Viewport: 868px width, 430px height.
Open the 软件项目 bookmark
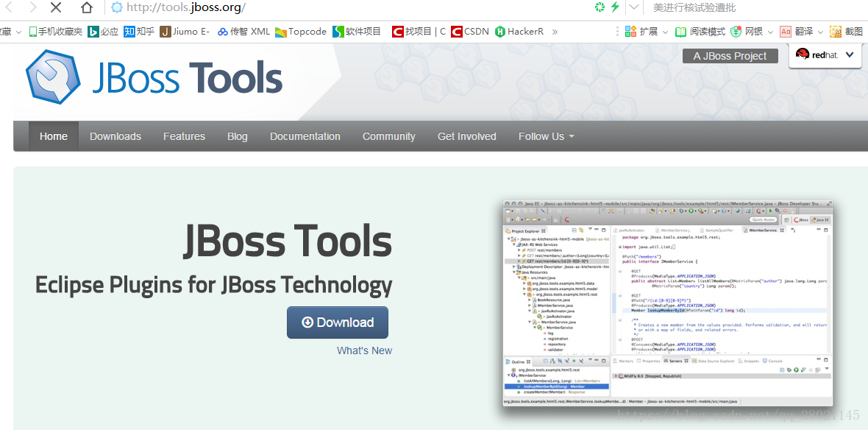pos(357,32)
